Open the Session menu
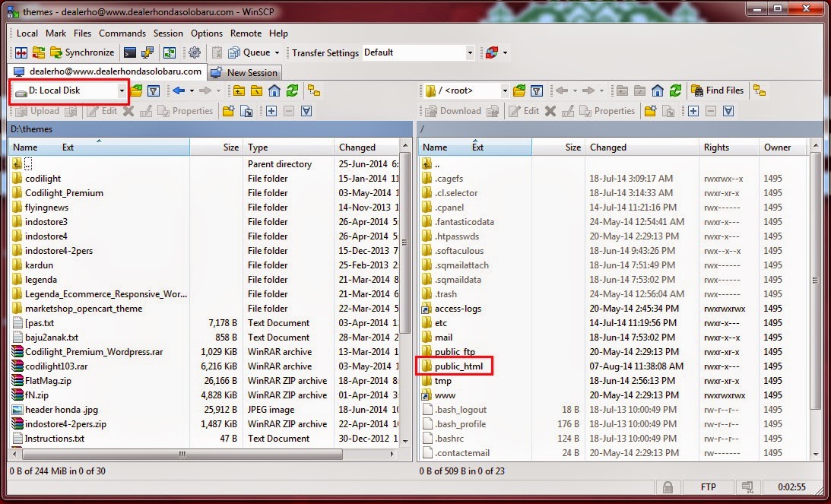 click(168, 33)
